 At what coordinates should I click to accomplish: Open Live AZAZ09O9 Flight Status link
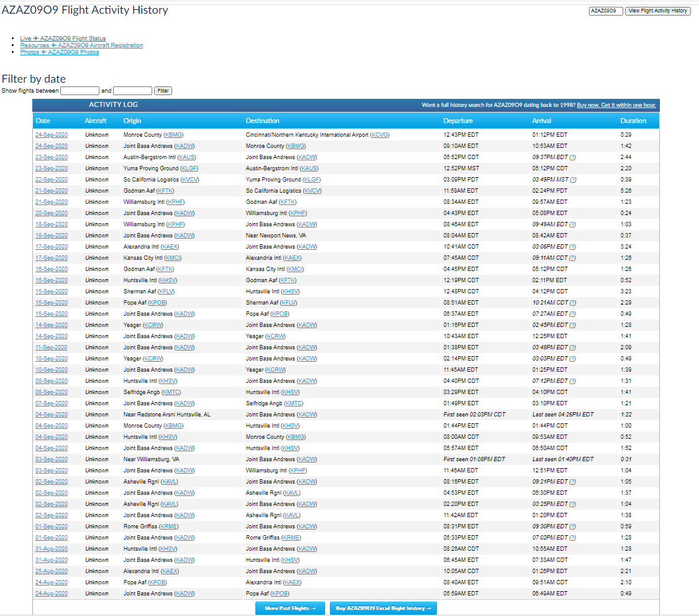coord(63,39)
